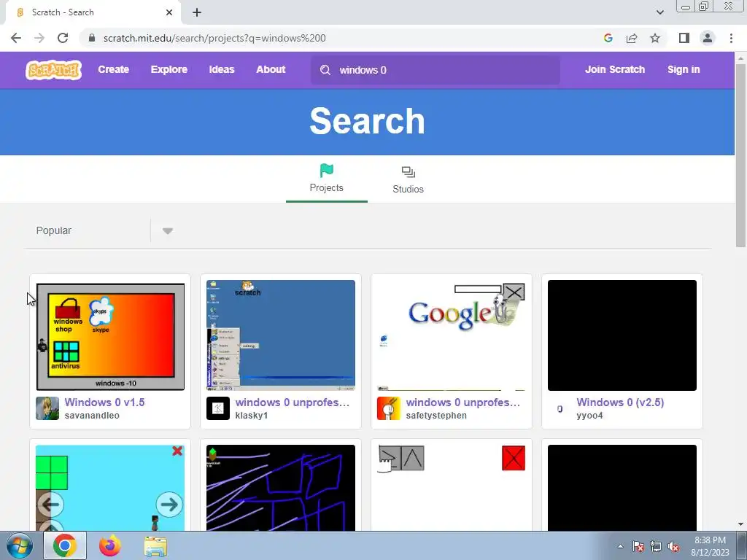Screen dimensions: 747x560
Task: Select the Projects flag icon tab
Action: pyautogui.click(x=326, y=179)
